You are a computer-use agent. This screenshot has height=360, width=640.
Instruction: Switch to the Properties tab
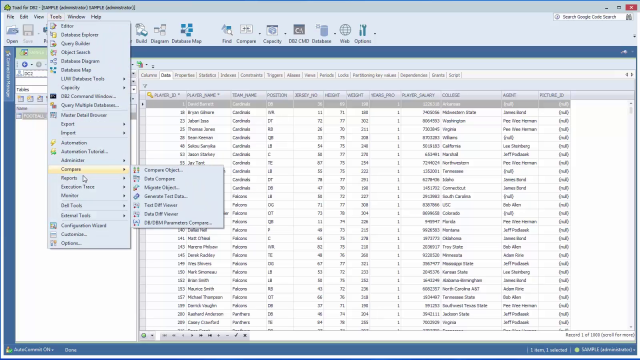(x=184, y=75)
